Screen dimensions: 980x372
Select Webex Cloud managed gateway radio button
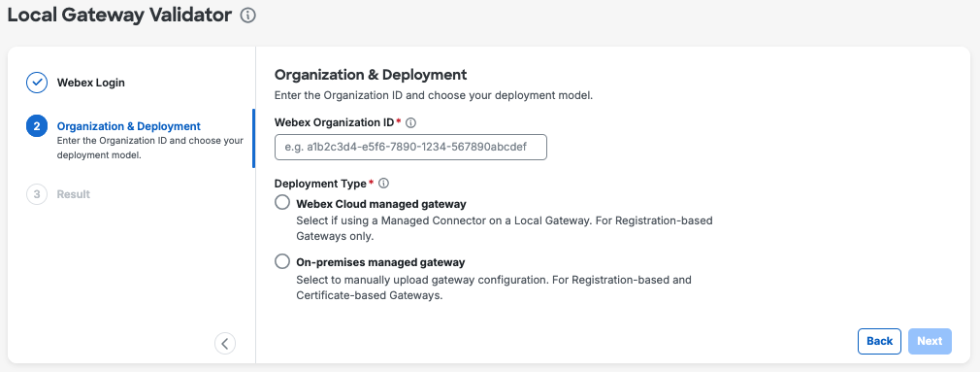pyautogui.click(x=282, y=203)
